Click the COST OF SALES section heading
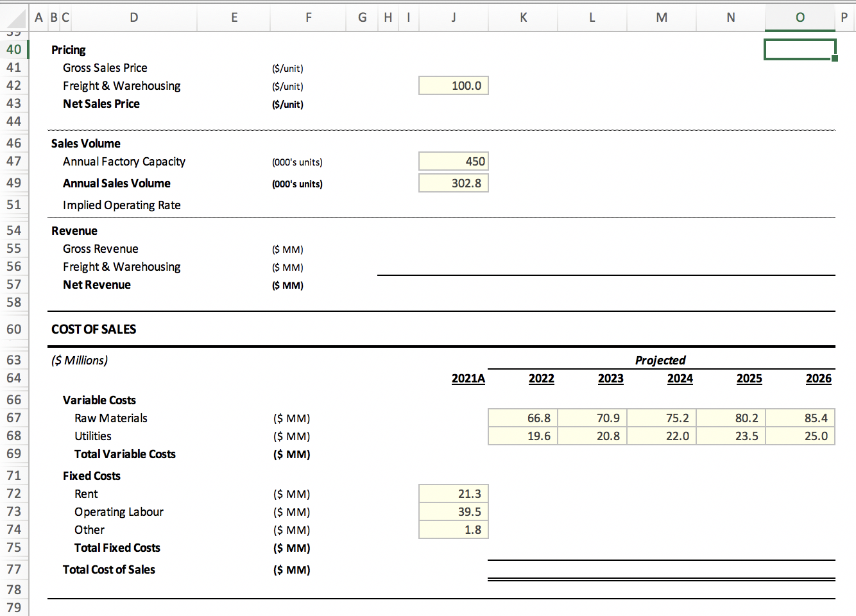This screenshot has height=616, width=856. click(x=93, y=329)
